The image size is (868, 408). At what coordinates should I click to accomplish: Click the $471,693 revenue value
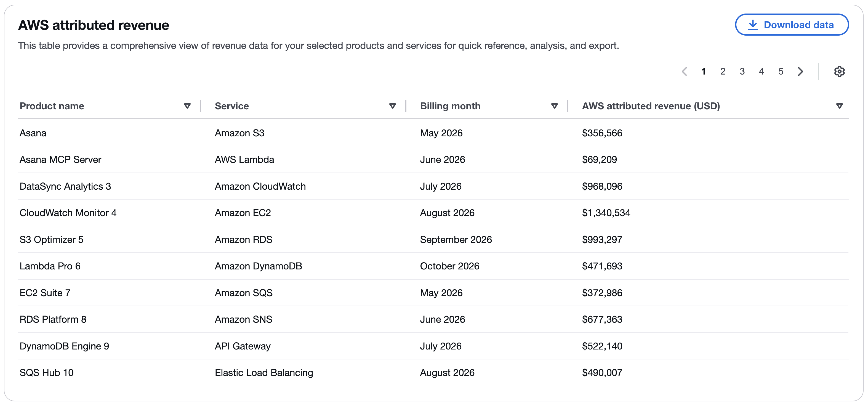coord(602,266)
